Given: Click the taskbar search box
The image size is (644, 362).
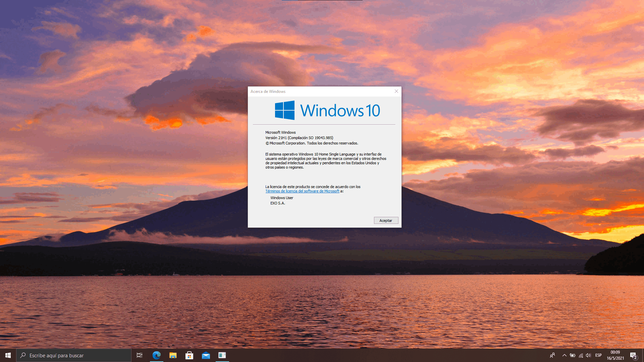Looking at the screenshot, I should tap(74, 355).
